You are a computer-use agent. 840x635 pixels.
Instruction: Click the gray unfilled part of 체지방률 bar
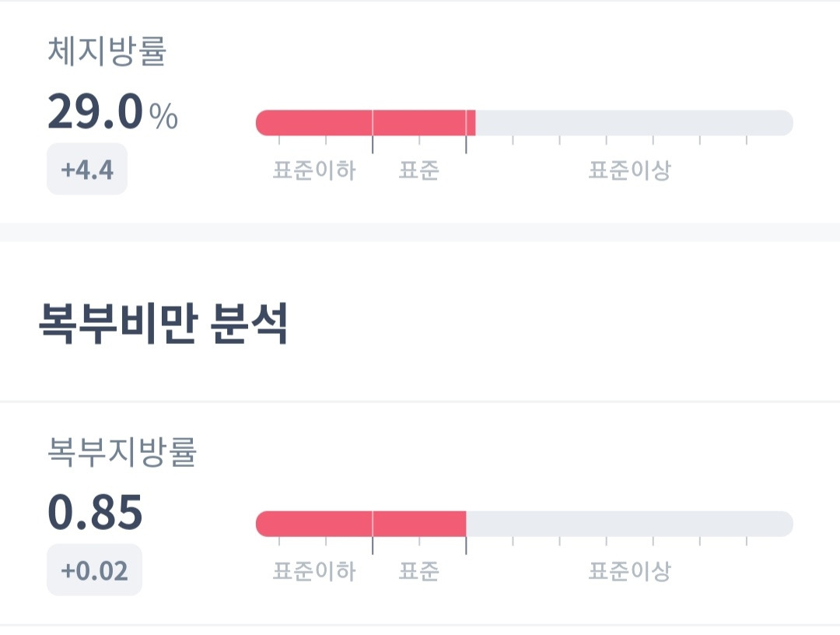pos(634,123)
